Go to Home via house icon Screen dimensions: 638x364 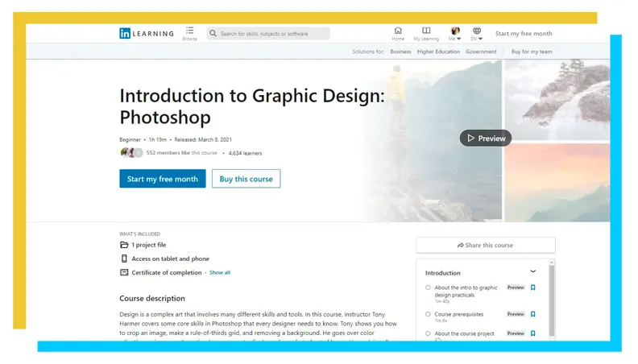point(398,31)
